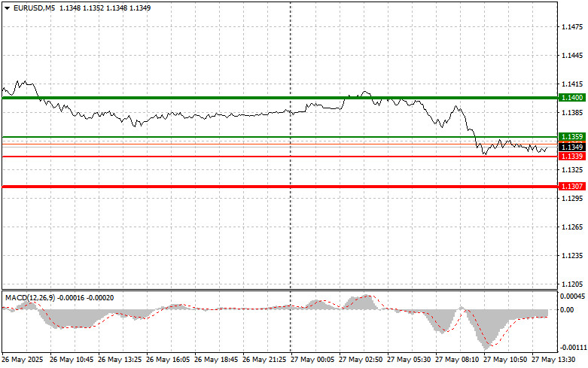588x368 pixels.
Task: Click the OHLC values 1.1348 1.1352 1.1348 1.1349
Action: (105, 8)
